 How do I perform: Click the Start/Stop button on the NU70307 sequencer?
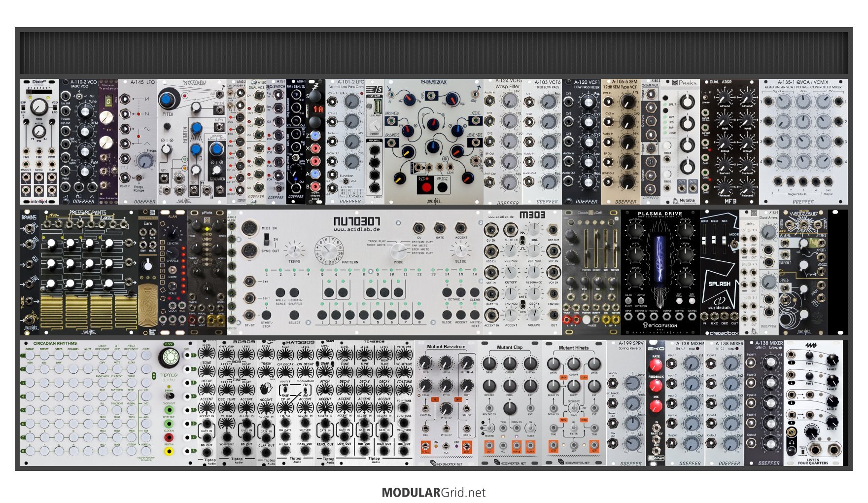tap(266, 315)
